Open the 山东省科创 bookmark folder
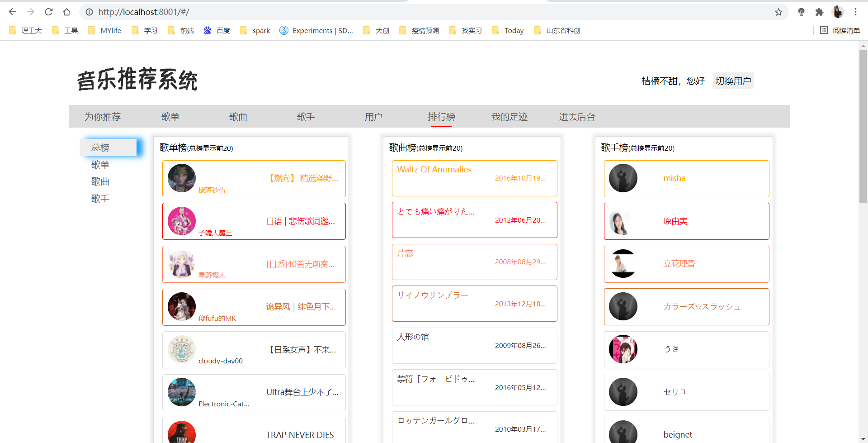The height and width of the screenshot is (443, 868). [557, 30]
